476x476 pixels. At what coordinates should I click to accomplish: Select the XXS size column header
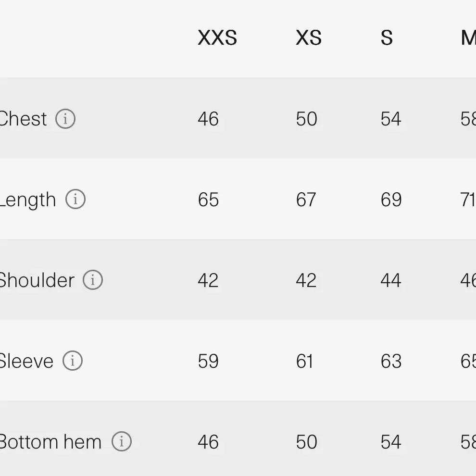(217, 38)
